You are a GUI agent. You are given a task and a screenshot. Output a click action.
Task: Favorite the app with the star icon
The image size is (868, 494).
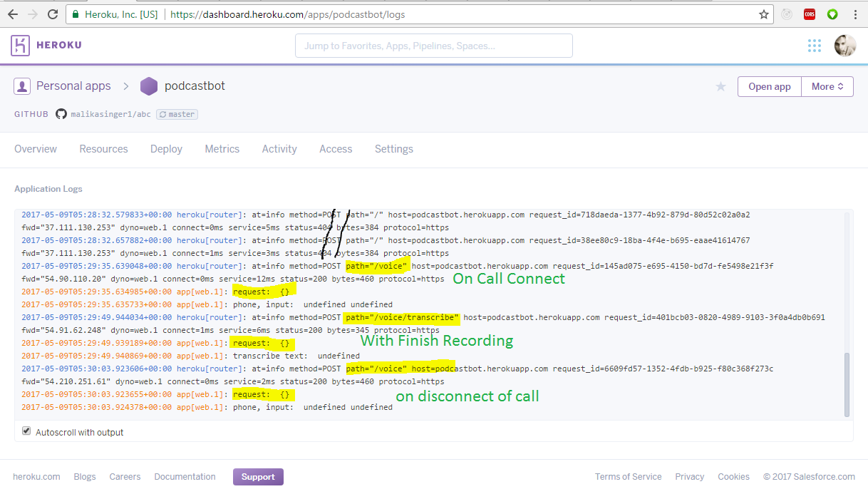tap(720, 86)
